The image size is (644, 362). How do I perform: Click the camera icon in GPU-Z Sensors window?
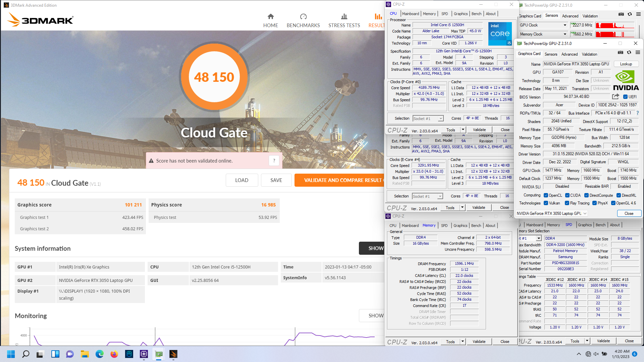pyautogui.click(x=621, y=14)
